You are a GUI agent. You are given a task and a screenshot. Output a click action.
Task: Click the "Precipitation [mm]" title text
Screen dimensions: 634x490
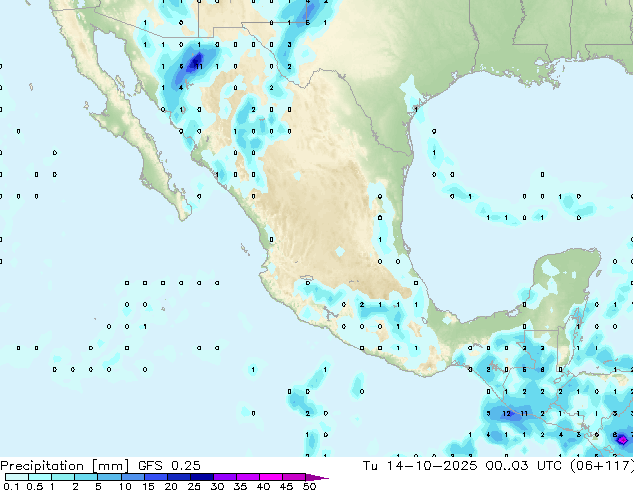pos(65,466)
